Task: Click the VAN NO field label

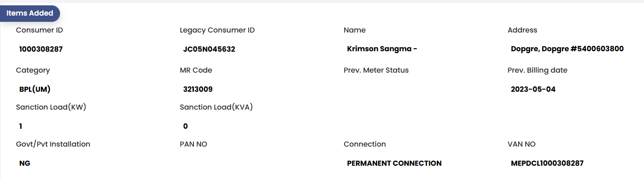Action: (521, 144)
